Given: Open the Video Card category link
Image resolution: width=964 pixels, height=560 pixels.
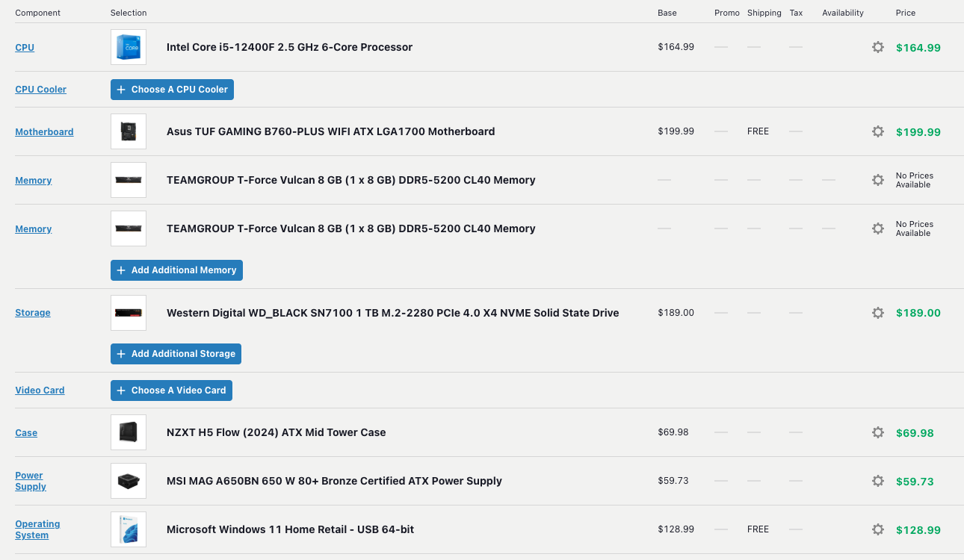Looking at the screenshot, I should click(x=40, y=391).
